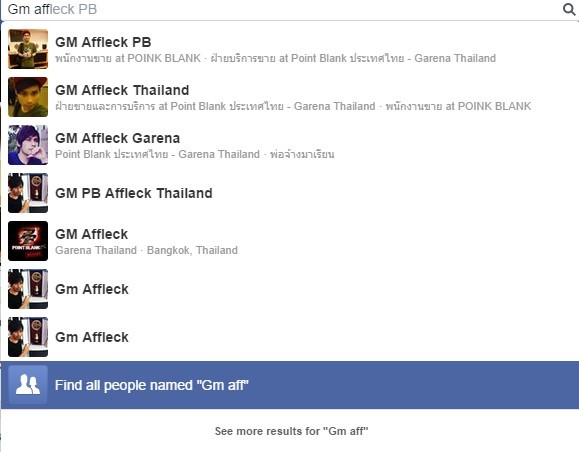Click the magnifying glass search icon
The width and height of the screenshot is (579, 452).
point(569,9)
